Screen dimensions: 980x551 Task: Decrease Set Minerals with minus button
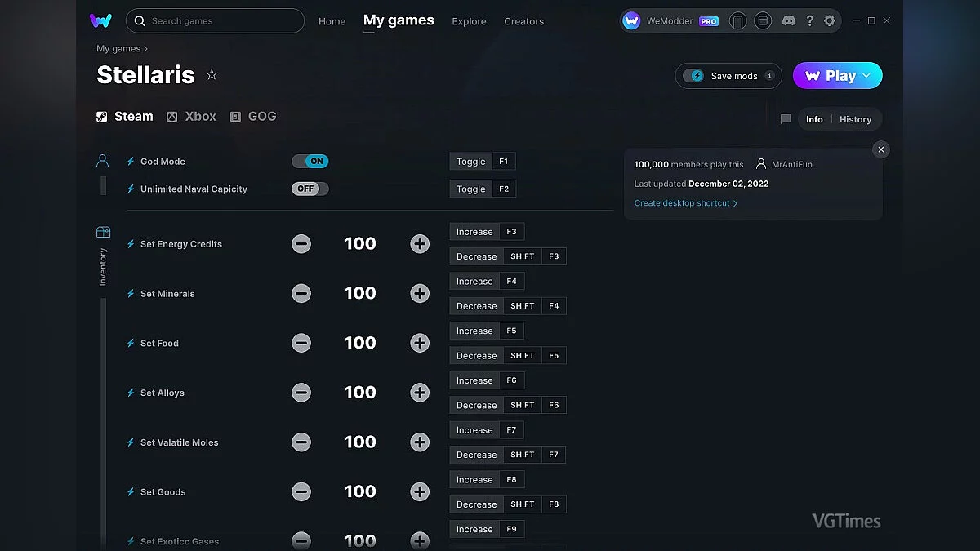pos(301,294)
